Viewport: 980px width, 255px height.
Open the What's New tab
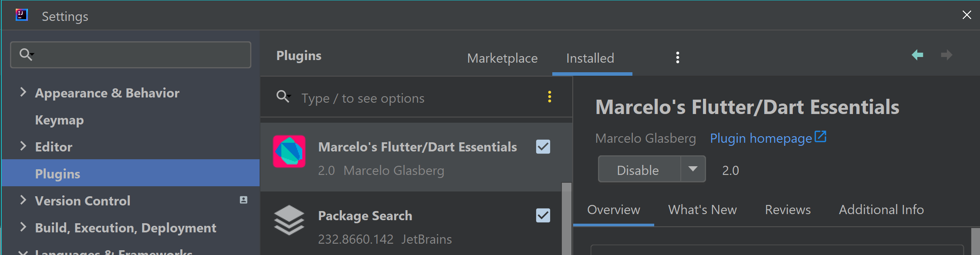coord(703,210)
